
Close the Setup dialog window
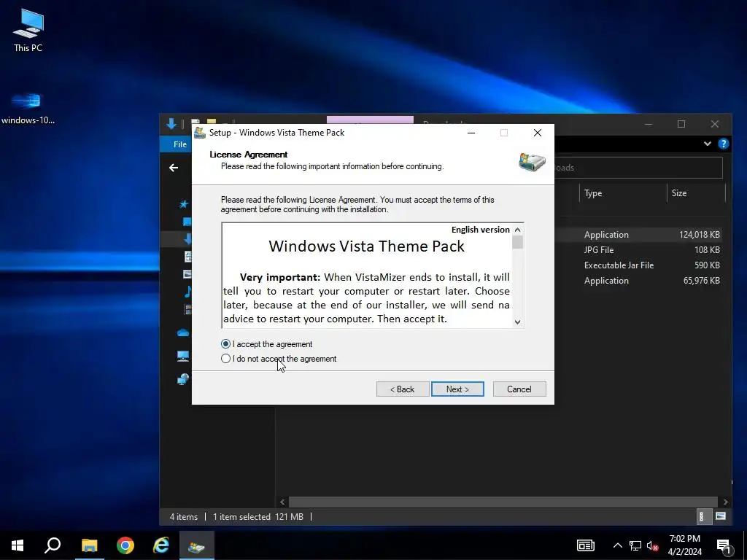pyautogui.click(x=538, y=133)
